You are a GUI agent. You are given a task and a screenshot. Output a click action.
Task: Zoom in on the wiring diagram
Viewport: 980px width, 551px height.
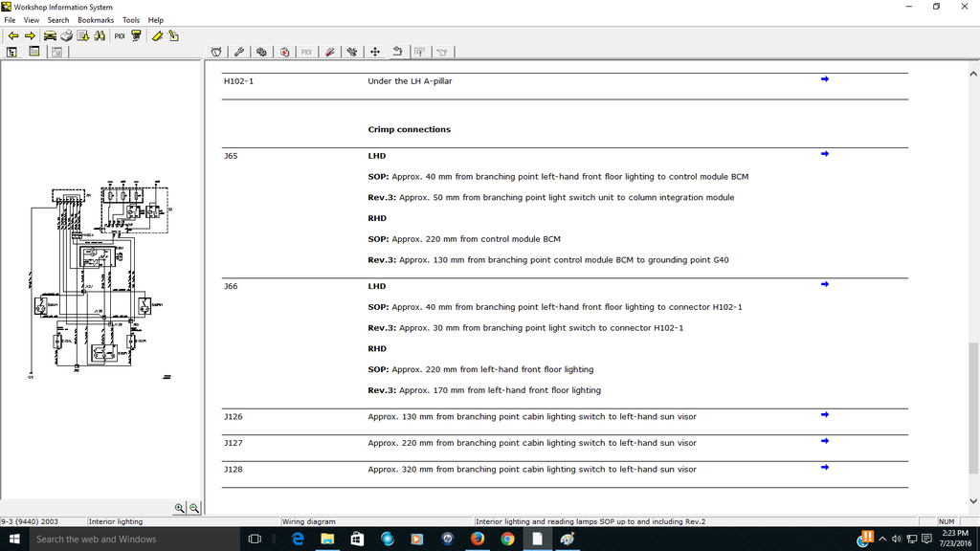tap(179, 508)
